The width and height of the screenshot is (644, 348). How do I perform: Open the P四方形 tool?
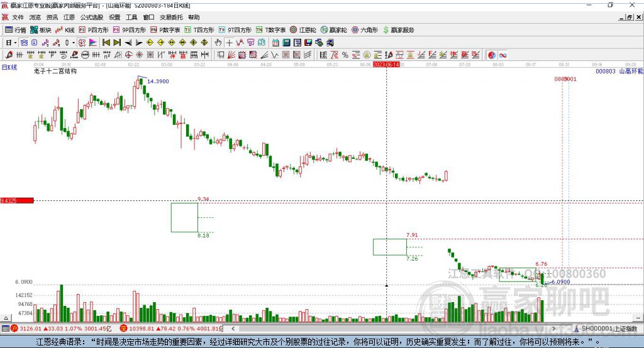point(94,30)
